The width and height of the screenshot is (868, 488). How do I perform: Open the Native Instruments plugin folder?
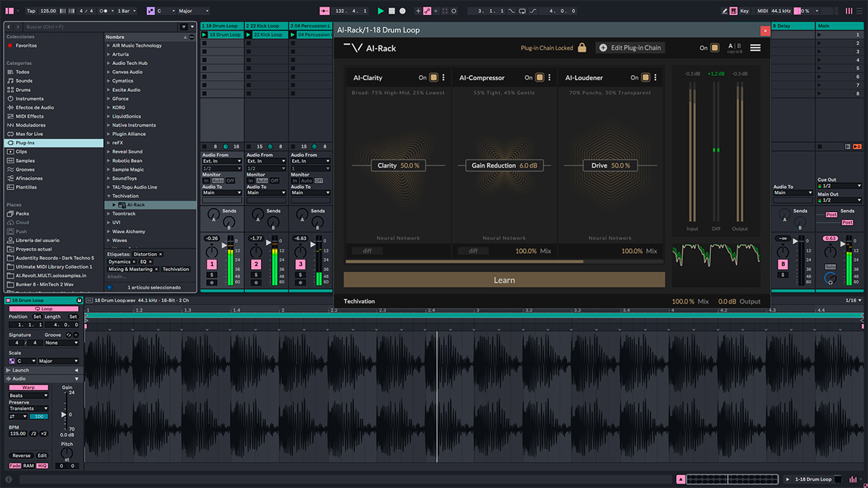[150, 125]
